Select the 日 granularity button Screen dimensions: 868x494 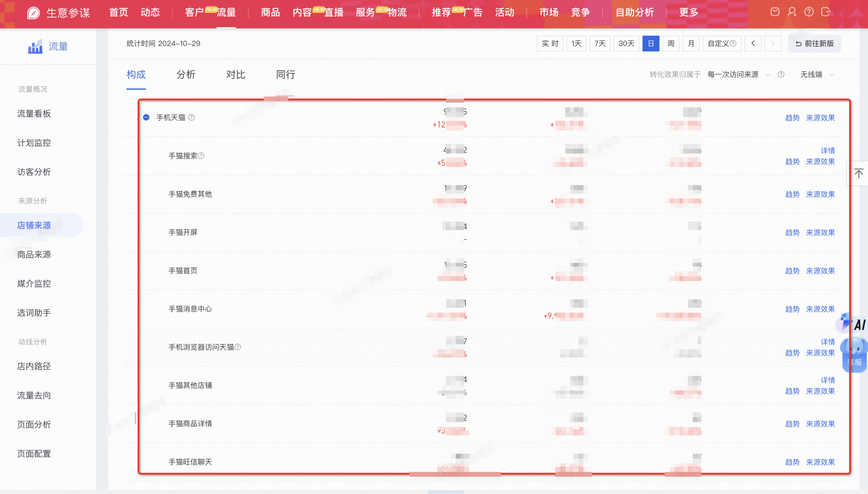coord(651,43)
